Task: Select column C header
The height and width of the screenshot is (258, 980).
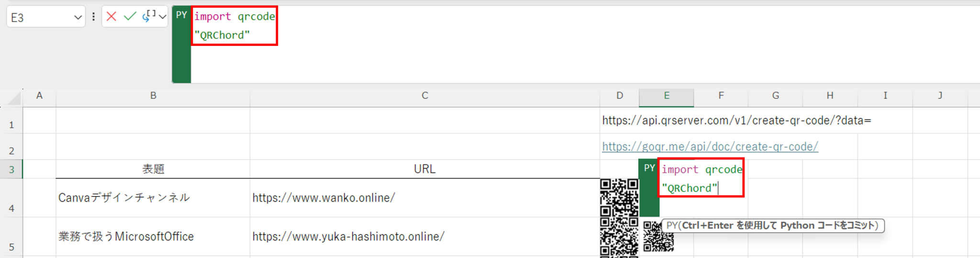Action: [424, 96]
